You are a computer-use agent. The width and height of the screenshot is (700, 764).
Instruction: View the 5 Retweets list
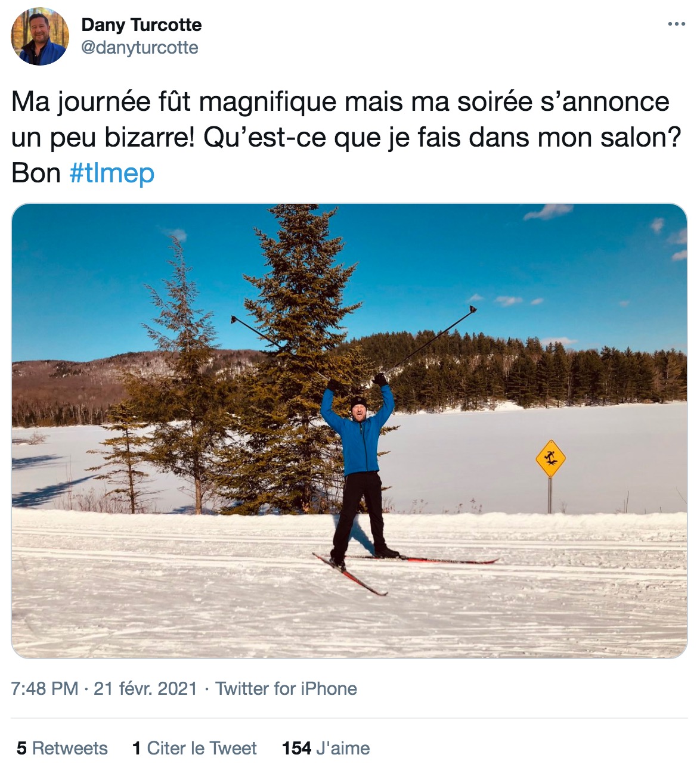[x=62, y=748]
